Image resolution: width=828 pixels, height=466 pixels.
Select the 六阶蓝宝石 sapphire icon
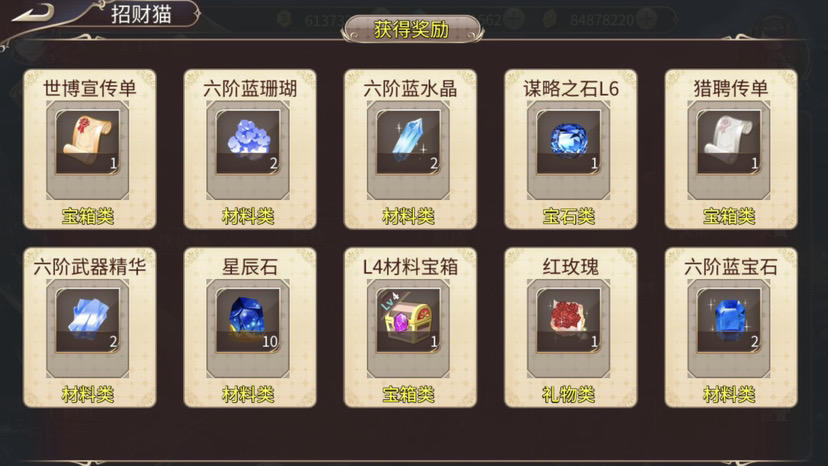(729, 320)
